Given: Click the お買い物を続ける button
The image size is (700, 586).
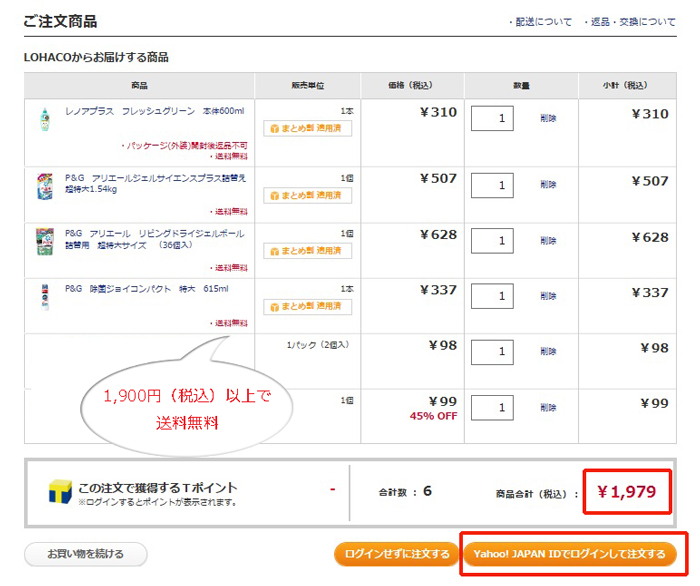Looking at the screenshot, I should click(85, 554).
